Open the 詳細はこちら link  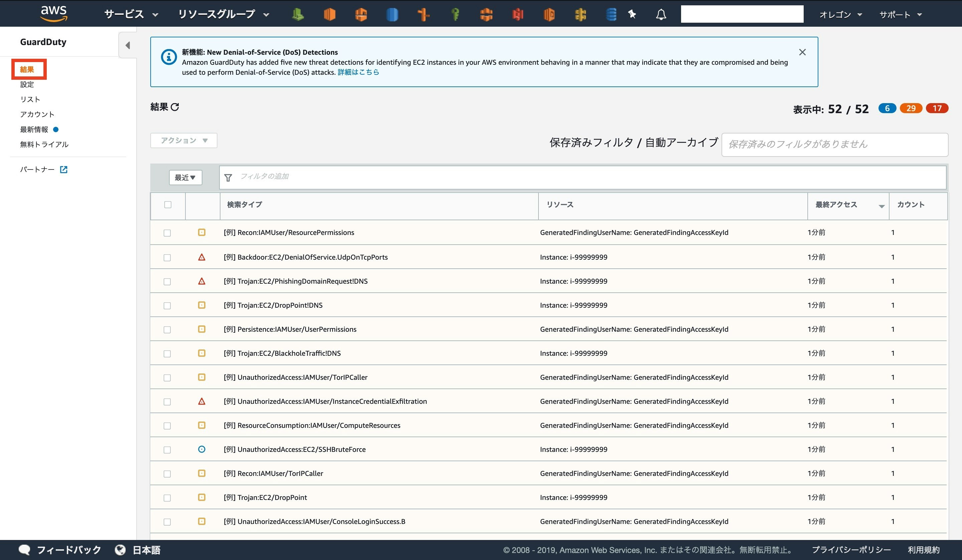(x=358, y=72)
